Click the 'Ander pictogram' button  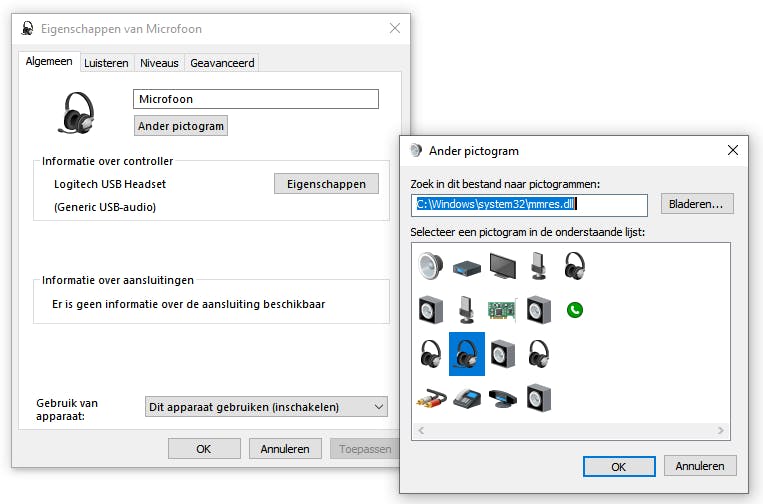tap(181, 125)
